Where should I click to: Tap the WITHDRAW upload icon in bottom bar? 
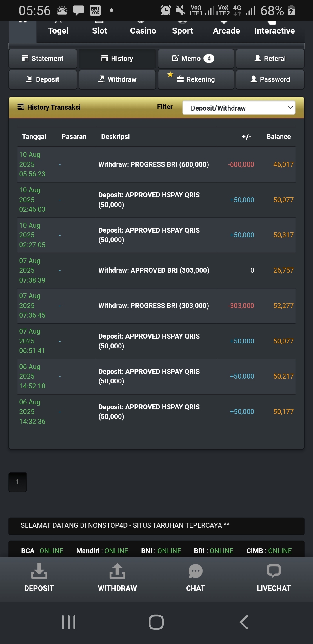[x=117, y=571]
